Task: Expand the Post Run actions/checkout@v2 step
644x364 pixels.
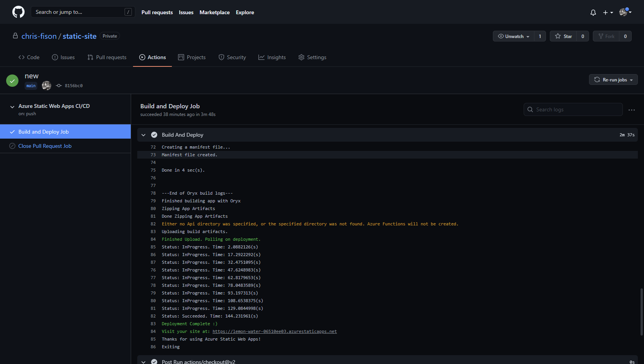Action: coord(143,362)
